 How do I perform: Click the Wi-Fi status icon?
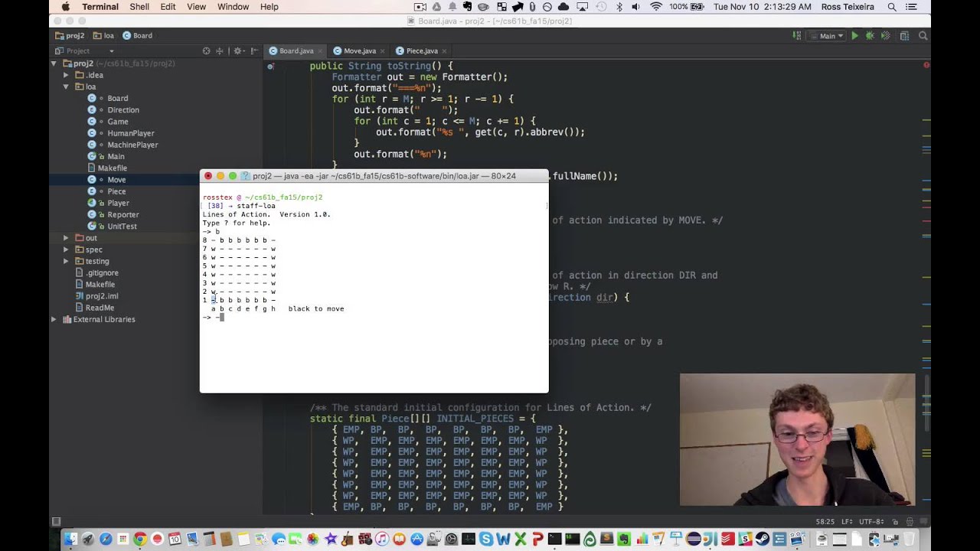tap(656, 7)
